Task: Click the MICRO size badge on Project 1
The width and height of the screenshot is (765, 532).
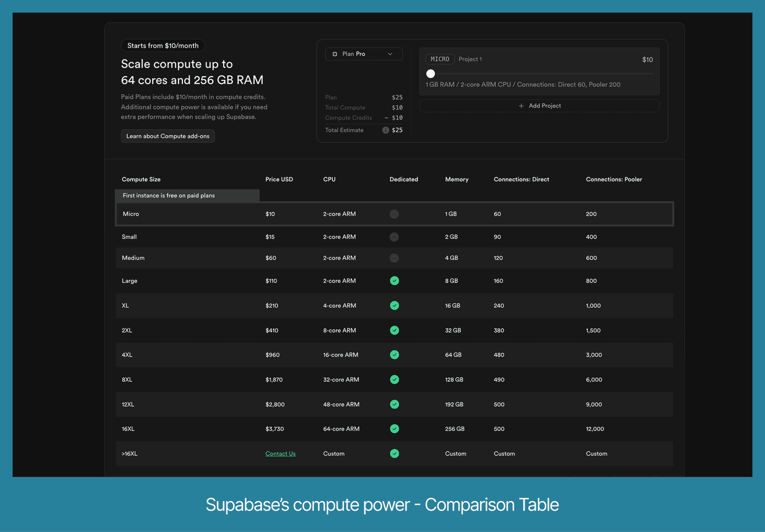Action: pyautogui.click(x=440, y=59)
